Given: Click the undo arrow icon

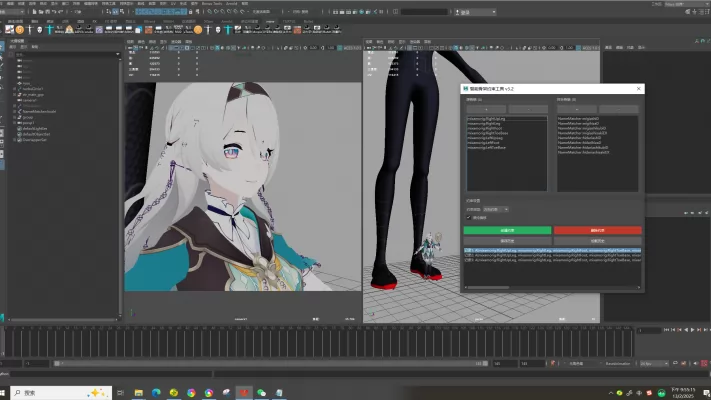Looking at the screenshot, I should [54, 12].
